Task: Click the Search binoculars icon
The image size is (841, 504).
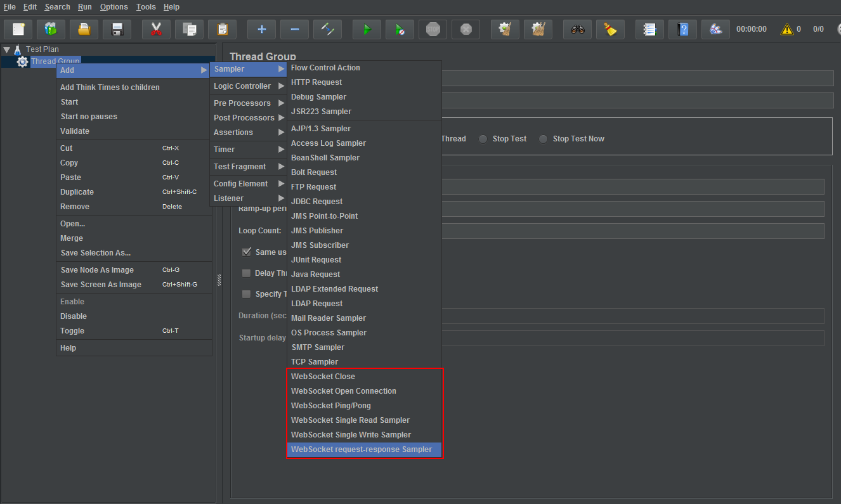Action: coord(577,29)
